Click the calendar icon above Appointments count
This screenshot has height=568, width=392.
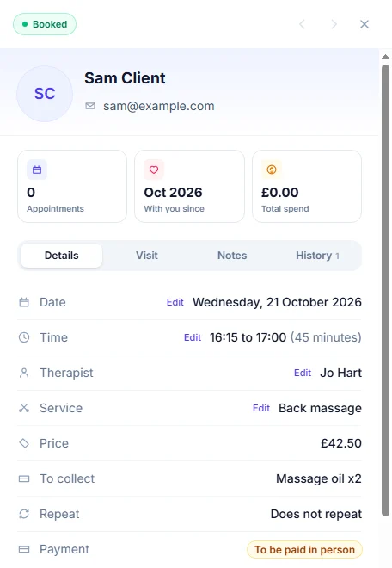click(x=37, y=170)
